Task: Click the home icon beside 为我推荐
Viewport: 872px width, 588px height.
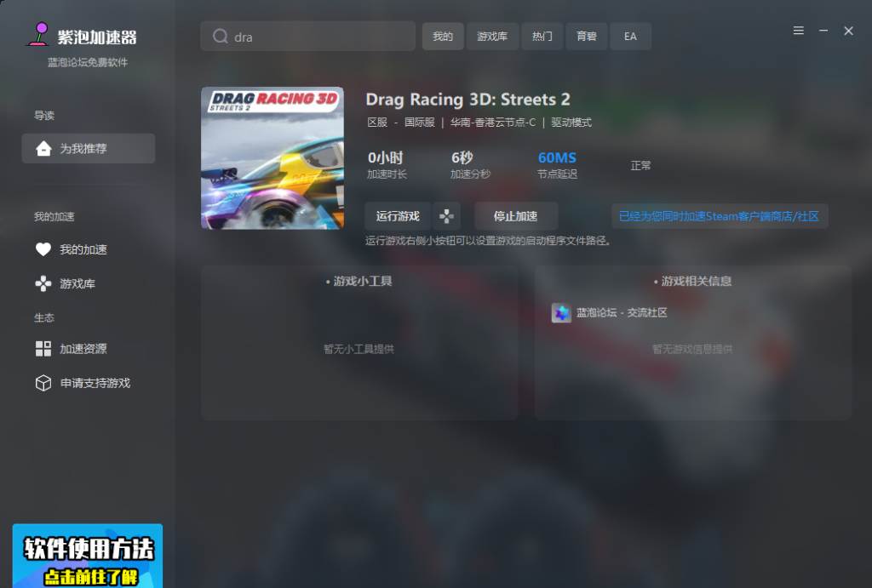Action: coord(43,148)
